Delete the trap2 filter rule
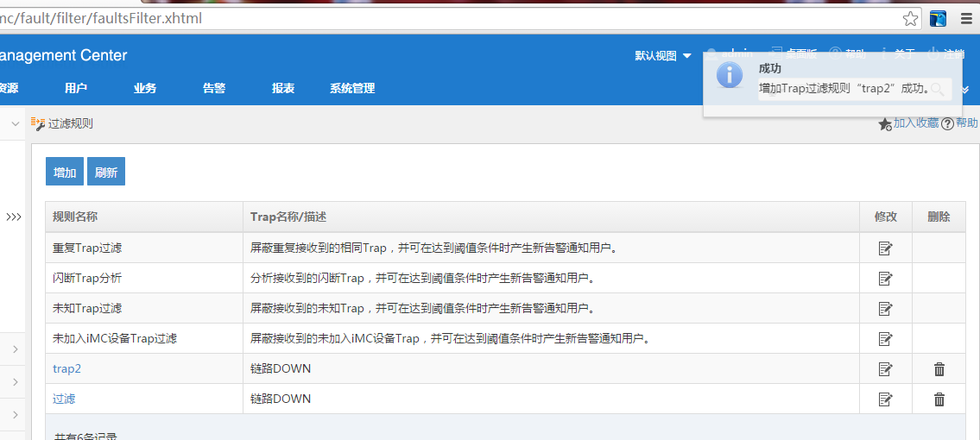Viewport: 980px width, 440px height. point(939,369)
